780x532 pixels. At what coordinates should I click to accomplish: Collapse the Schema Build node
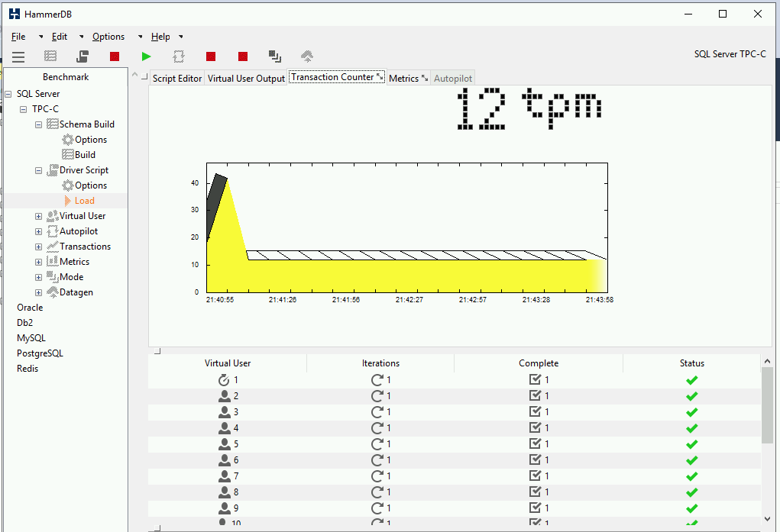[x=39, y=125]
